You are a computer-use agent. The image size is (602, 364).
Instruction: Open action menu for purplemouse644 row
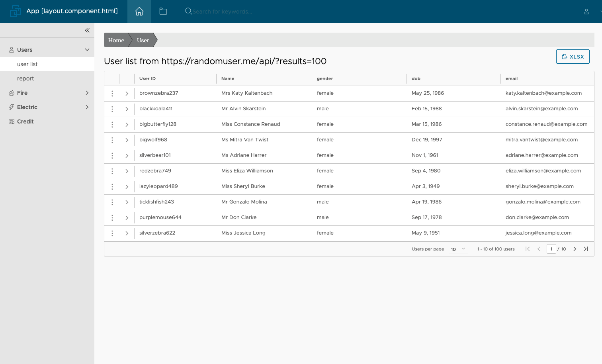click(112, 218)
